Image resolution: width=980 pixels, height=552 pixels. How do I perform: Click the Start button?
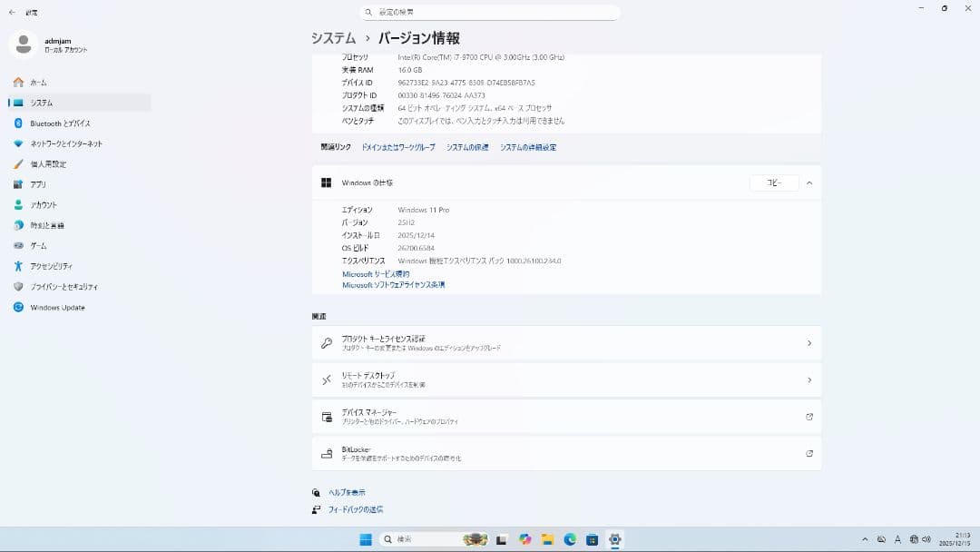click(x=367, y=539)
